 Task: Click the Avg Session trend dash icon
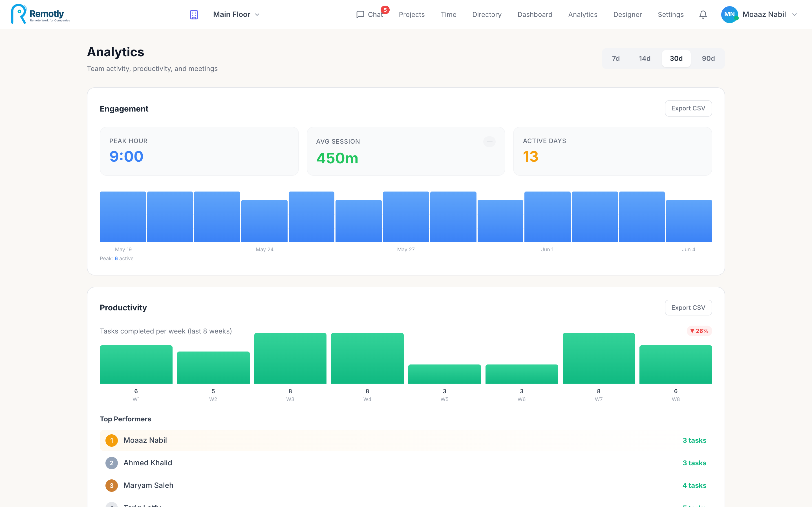coord(489,142)
